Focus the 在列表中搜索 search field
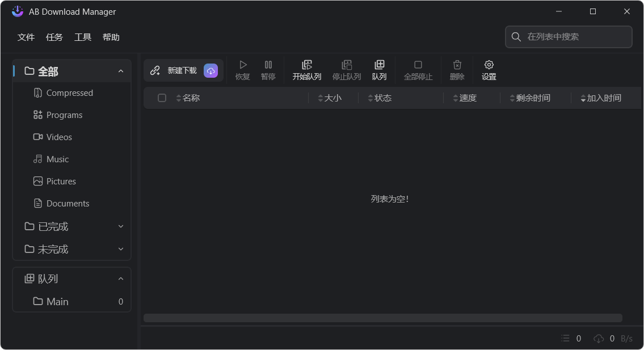Image resolution: width=644 pixels, height=350 pixels. (x=569, y=37)
